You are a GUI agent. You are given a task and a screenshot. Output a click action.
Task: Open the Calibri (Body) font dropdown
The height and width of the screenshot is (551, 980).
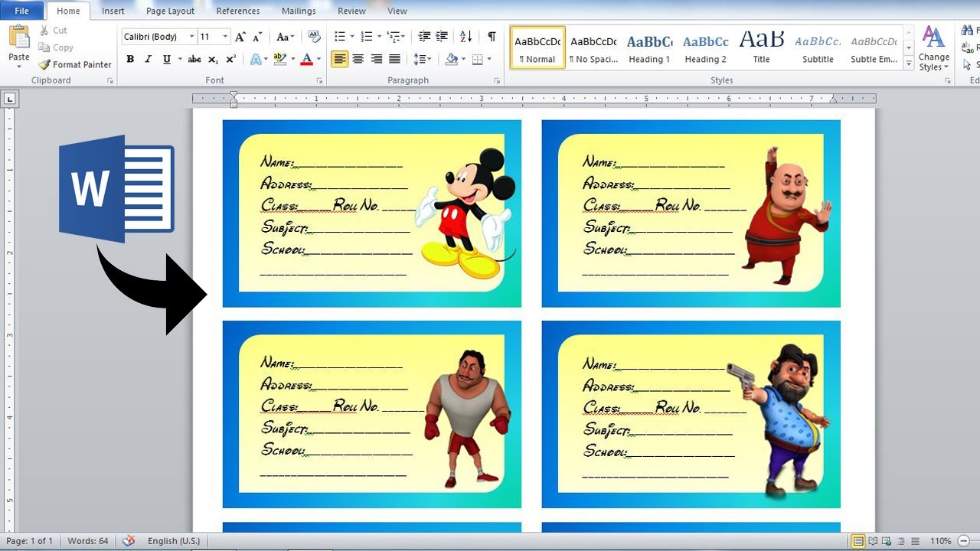click(x=191, y=37)
